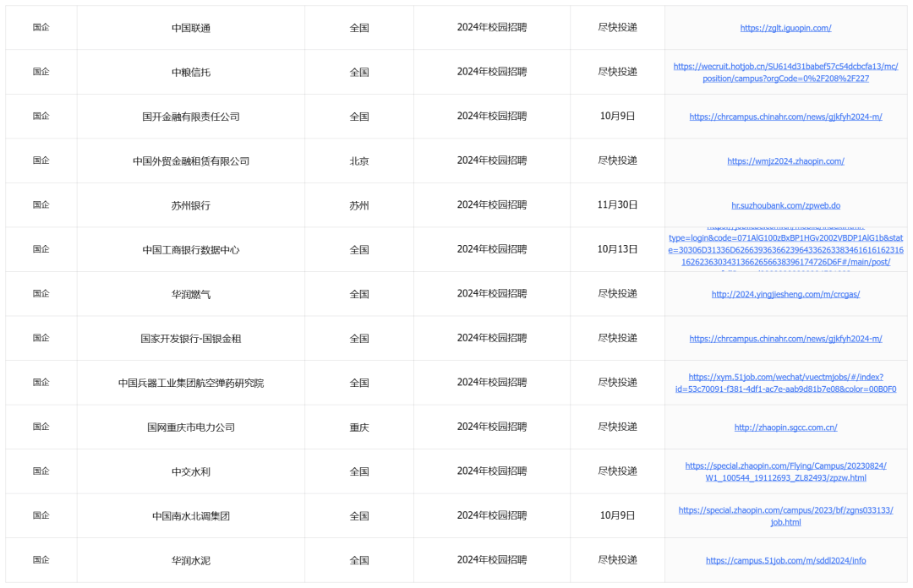Screen dimensions: 913x588
Task: Select the 10月9日 deadline in 国开金融 row
Action: 617,117
